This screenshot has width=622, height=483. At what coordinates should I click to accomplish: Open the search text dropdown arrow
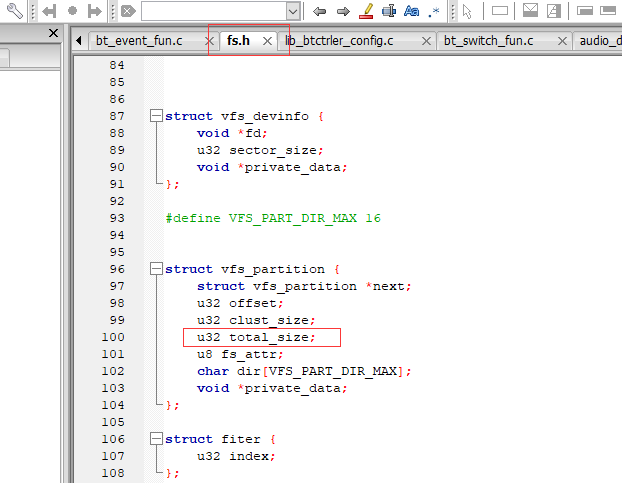(x=293, y=12)
